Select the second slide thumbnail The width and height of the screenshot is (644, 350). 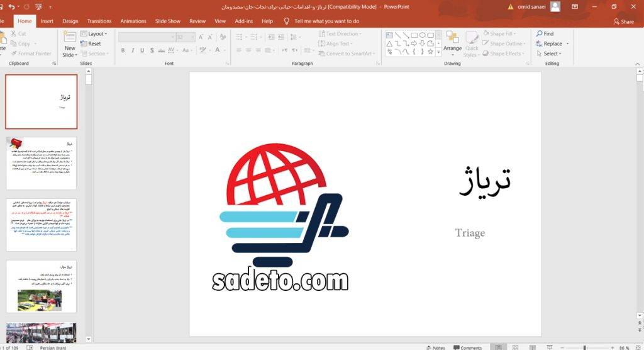pyautogui.click(x=41, y=163)
